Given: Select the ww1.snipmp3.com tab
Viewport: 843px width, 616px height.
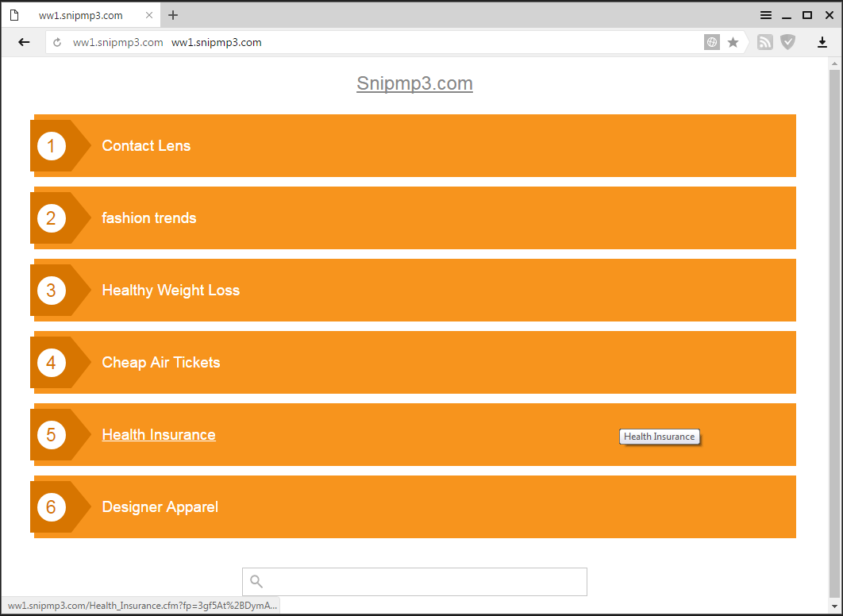Looking at the screenshot, I should [x=79, y=15].
